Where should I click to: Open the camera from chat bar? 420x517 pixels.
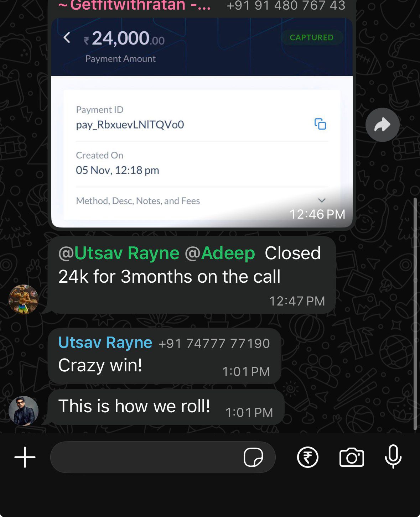[352, 457]
